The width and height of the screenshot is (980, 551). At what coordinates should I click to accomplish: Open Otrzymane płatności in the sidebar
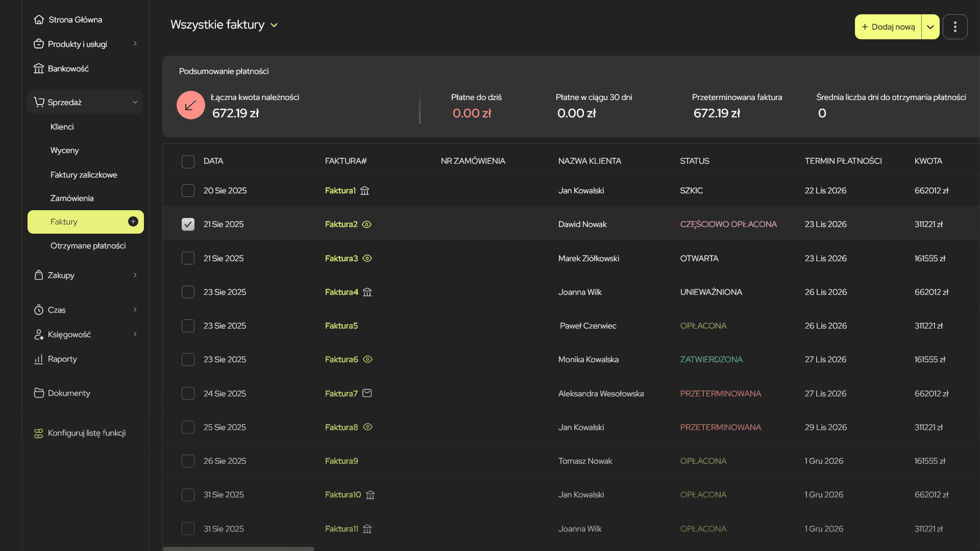click(88, 246)
